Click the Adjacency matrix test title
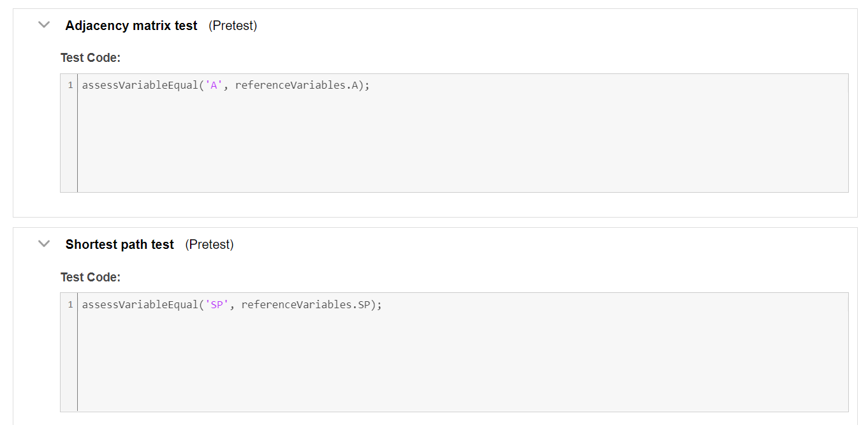The height and width of the screenshot is (432, 868). coord(131,26)
